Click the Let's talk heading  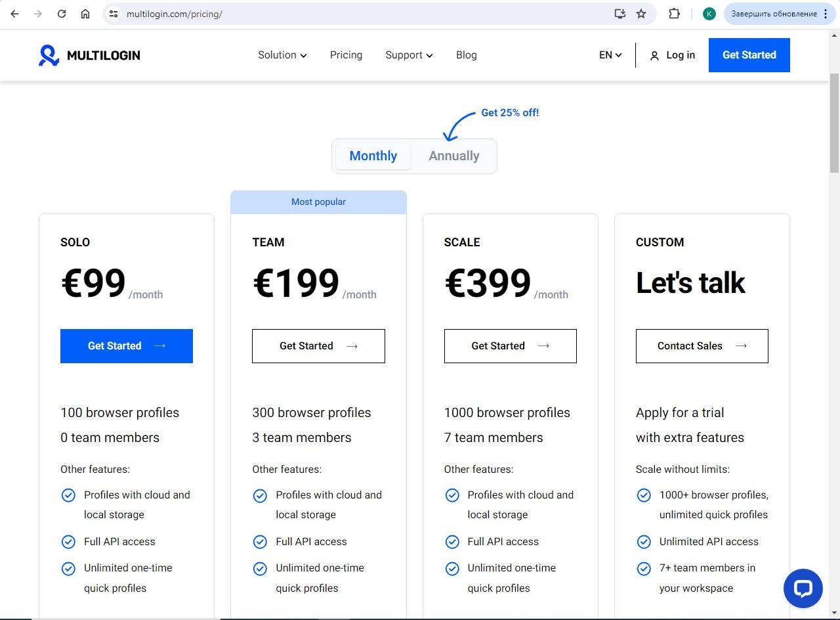coord(690,283)
